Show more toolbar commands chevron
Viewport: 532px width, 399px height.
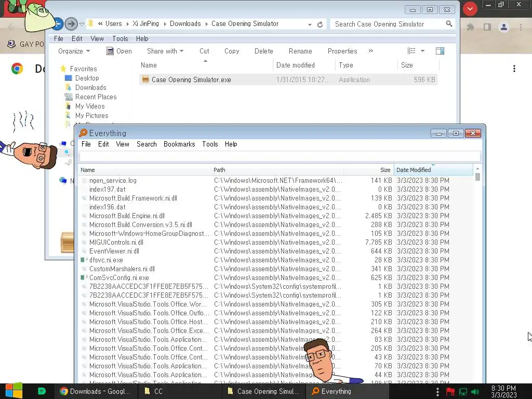click(x=370, y=51)
